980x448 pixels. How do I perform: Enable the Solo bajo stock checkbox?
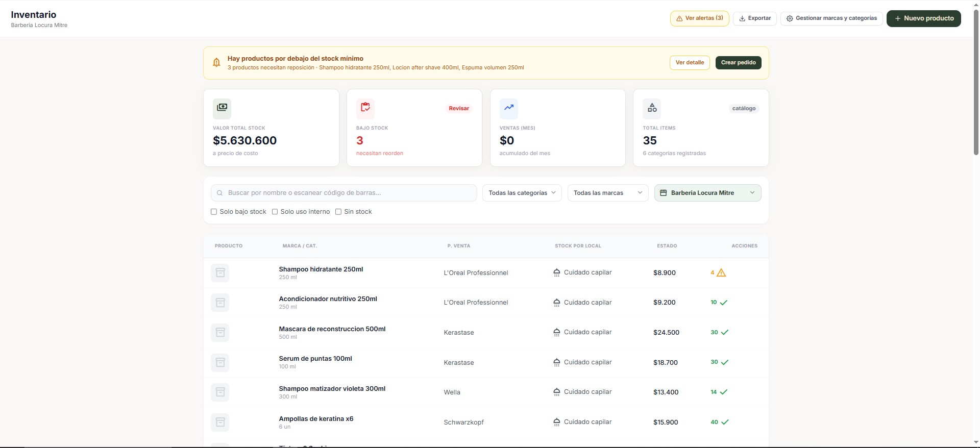[x=214, y=212]
